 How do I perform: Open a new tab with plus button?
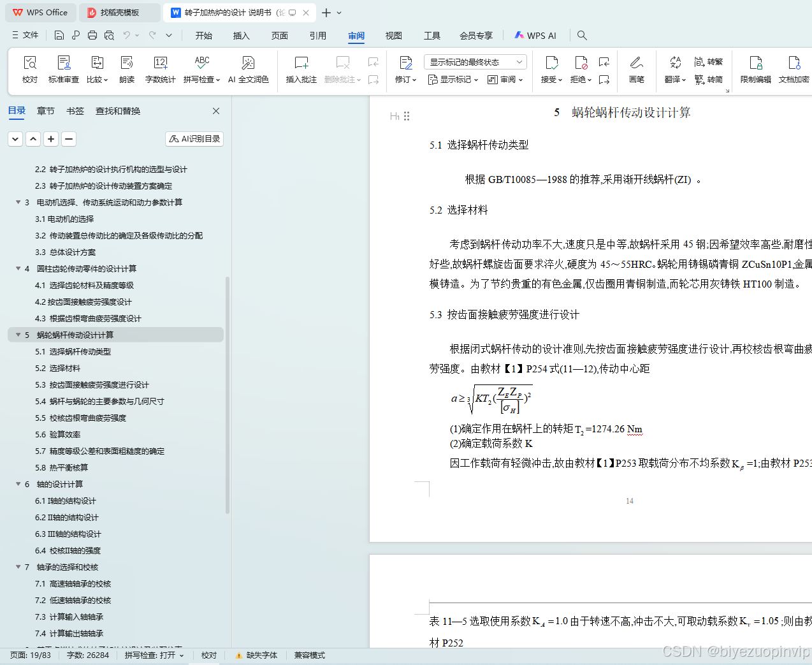(x=326, y=13)
